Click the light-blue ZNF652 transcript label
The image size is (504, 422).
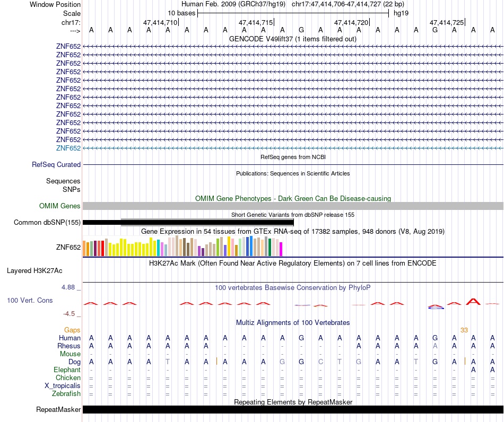(x=68, y=148)
